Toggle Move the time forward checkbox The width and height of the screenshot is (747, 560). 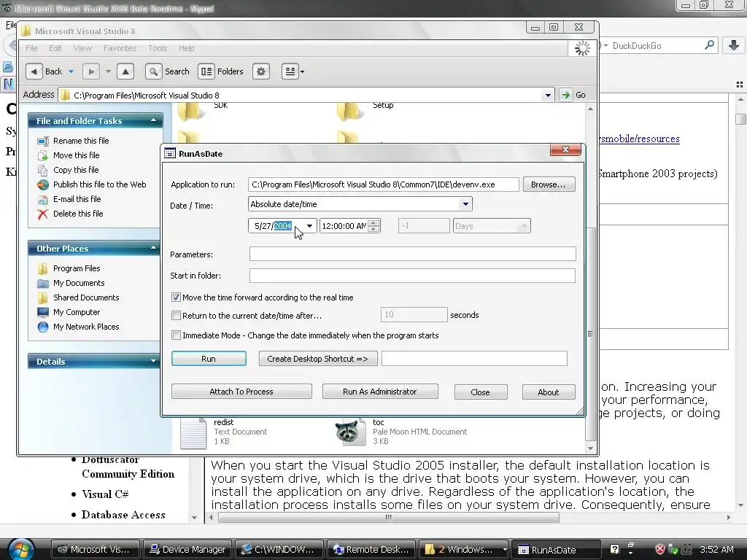pos(176,297)
